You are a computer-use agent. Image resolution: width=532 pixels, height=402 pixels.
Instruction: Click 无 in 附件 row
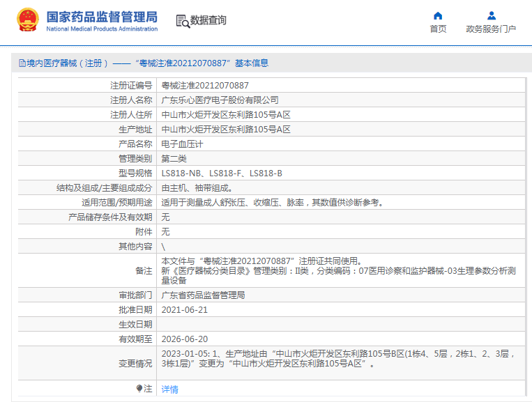coord(165,231)
